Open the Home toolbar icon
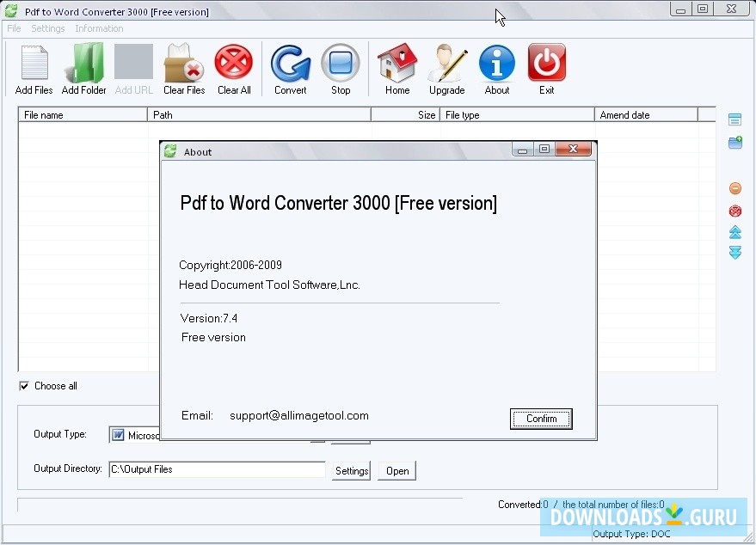Image resolution: width=756 pixels, height=545 pixels. click(x=397, y=69)
